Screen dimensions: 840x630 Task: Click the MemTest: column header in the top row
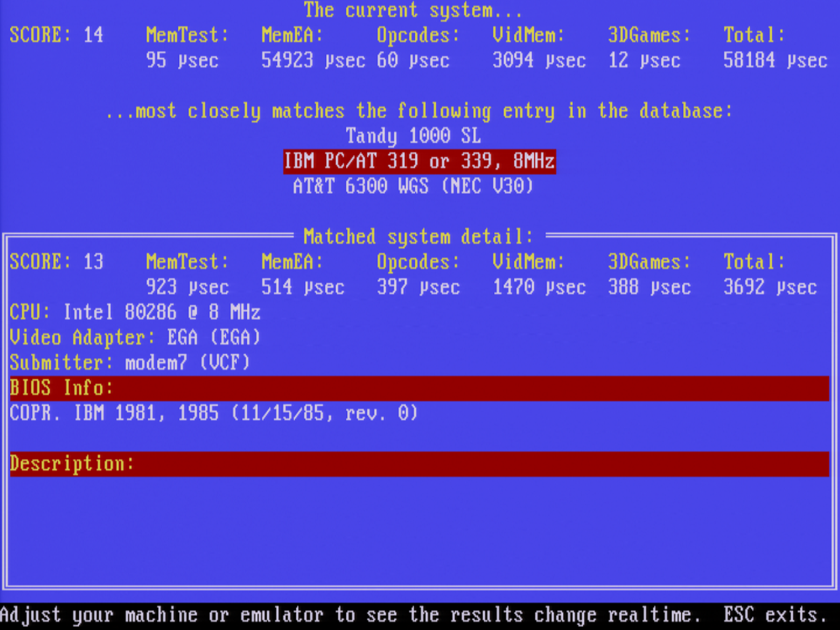[x=188, y=35]
